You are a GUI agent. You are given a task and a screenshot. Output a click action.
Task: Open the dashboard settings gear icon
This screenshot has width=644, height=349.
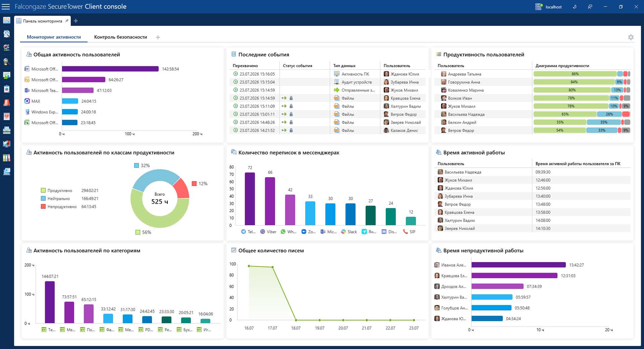tap(631, 37)
